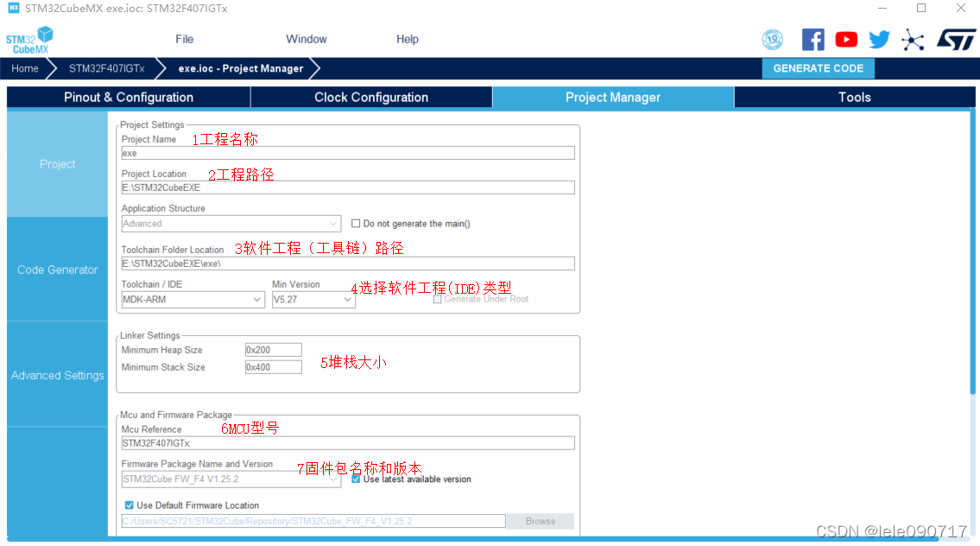Screen dimensions: 980x546
Task: Click the Minimum Heap Size field
Action: (x=273, y=350)
